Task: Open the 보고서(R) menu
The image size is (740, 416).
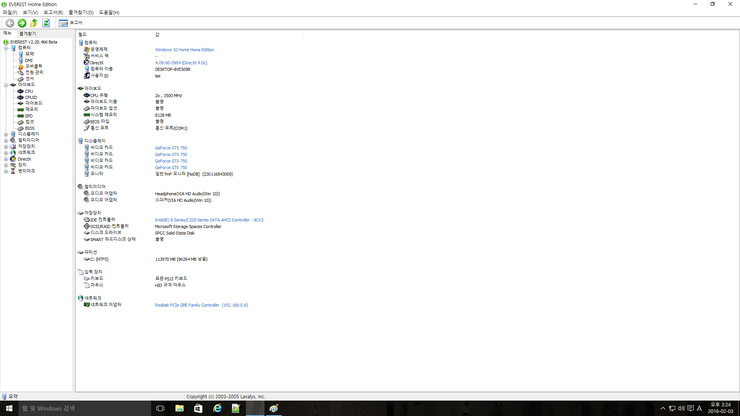Action: pos(53,12)
